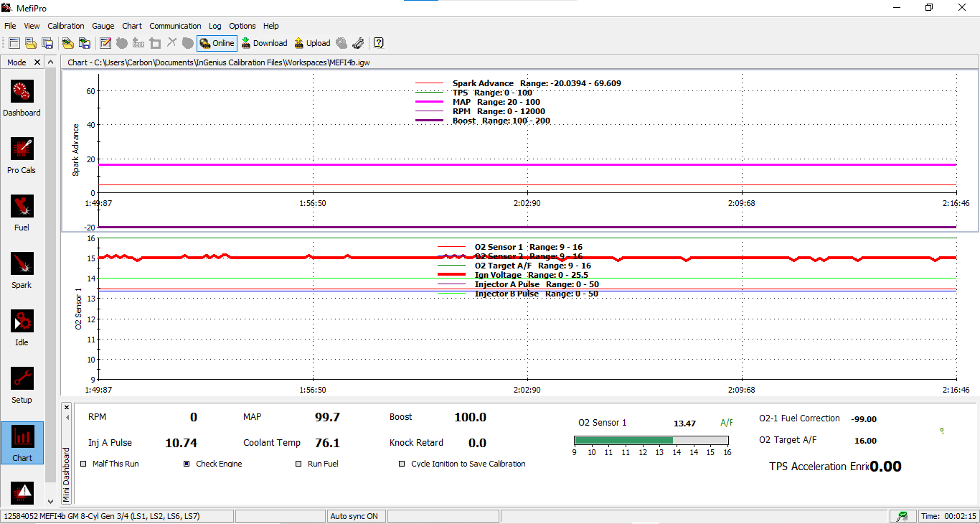Open the Communication menu

pyautogui.click(x=175, y=26)
